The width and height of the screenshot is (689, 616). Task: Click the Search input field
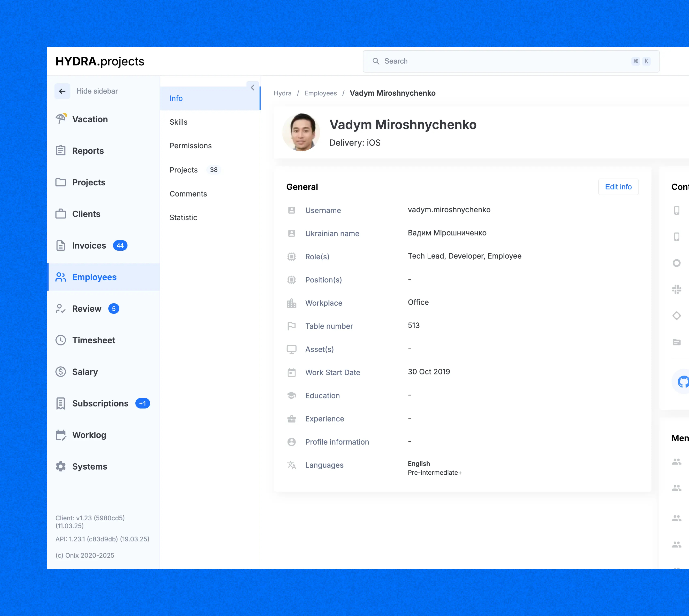511,61
